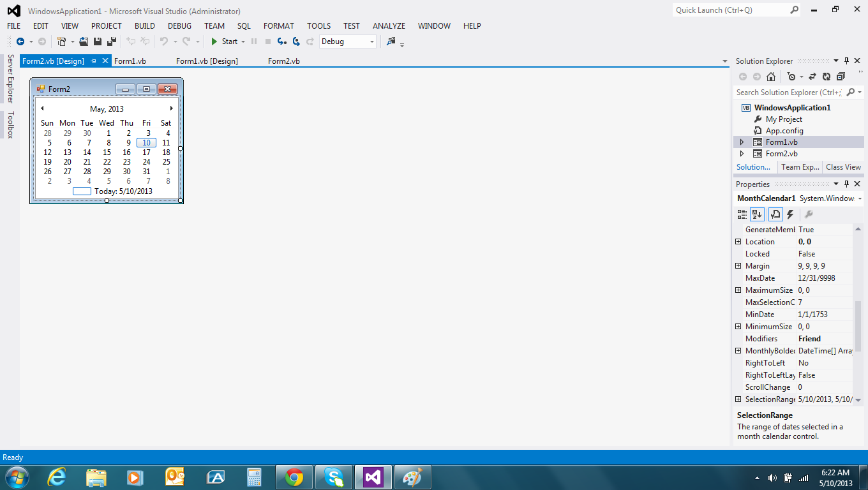868x490 pixels.
Task: Select My Project in Solution Explorer
Action: click(x=784, y=119)
